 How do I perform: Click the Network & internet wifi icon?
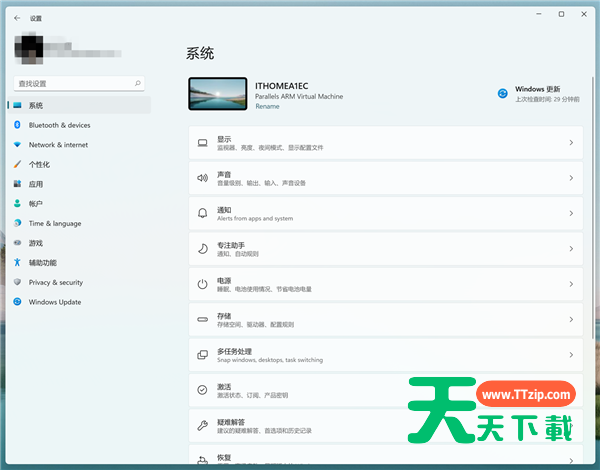(x=18, y=145)
